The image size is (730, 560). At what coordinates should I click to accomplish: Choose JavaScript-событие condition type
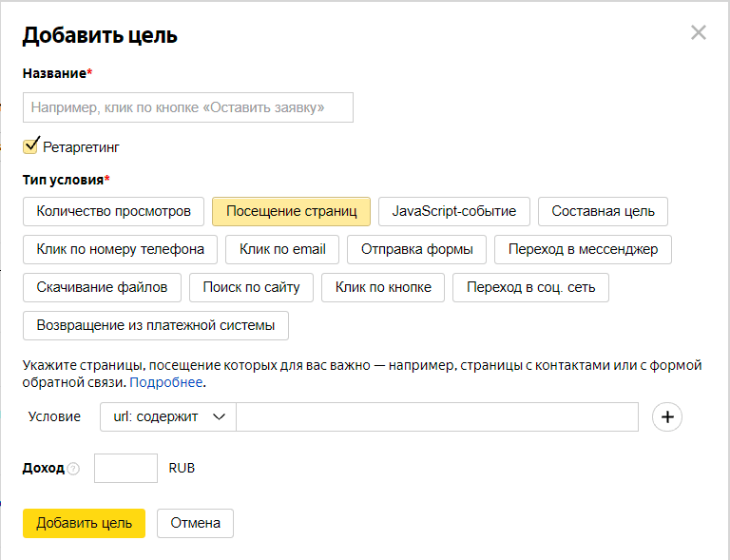453,211
